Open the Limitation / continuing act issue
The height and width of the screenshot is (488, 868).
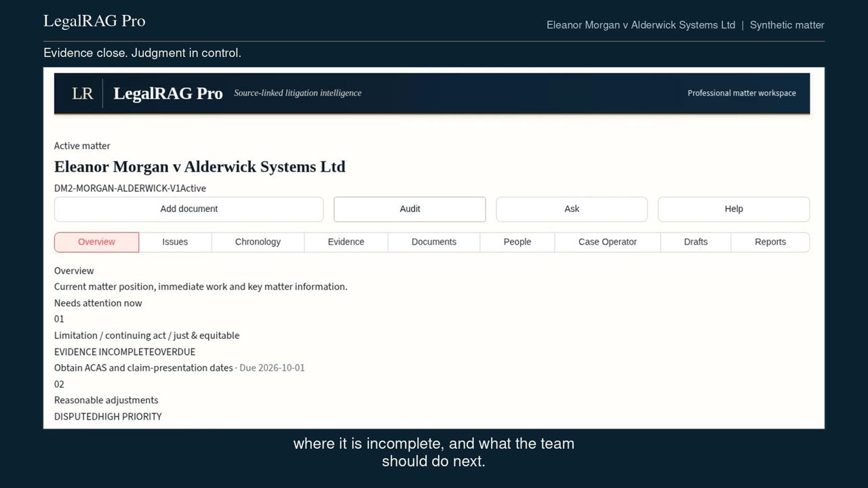pos(146,335)
